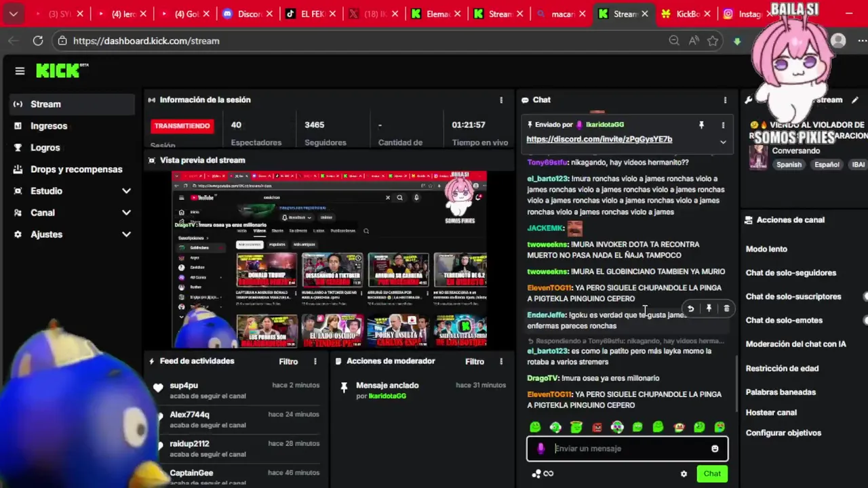Click IkaridotaGG under Mensaje anclado
The height and width of the screenshot is (488, 868).
pyautogui.click(x=387, y=396)
